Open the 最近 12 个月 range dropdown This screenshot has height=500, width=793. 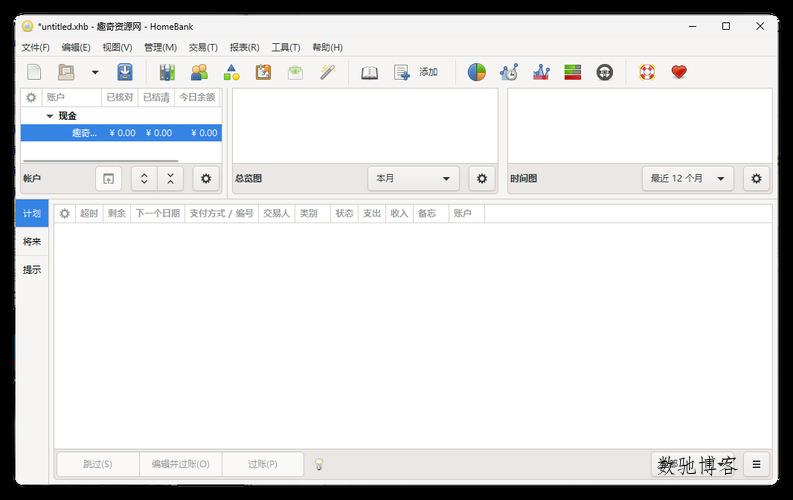click(688, 178)
